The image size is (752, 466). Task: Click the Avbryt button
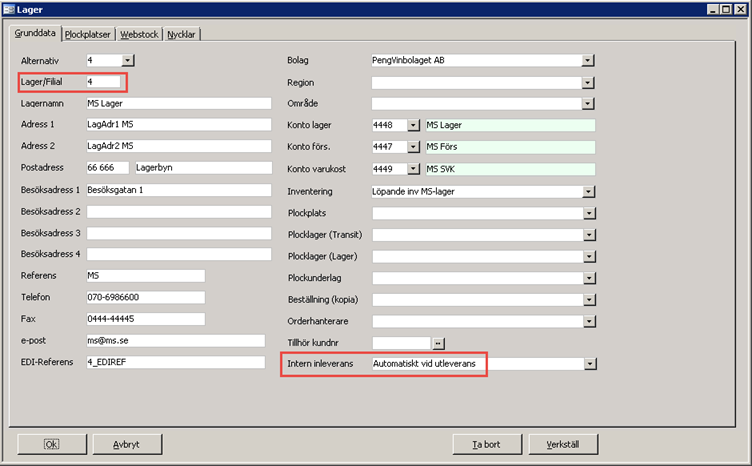coord(125,443)
